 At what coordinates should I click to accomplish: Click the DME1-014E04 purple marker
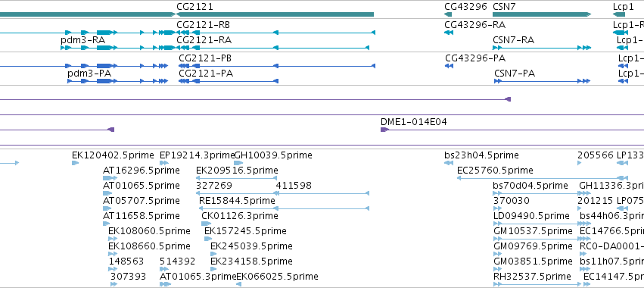[385, 130]
